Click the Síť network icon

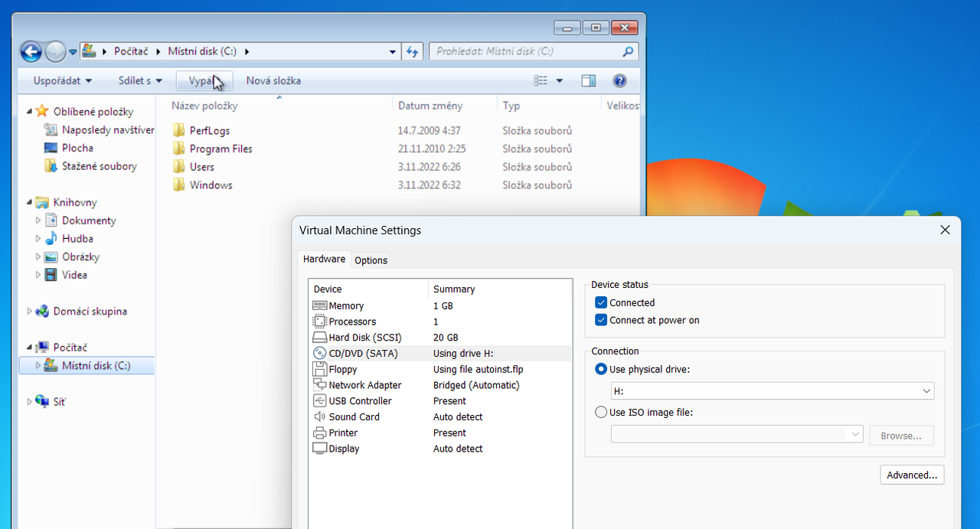point(42,402)
